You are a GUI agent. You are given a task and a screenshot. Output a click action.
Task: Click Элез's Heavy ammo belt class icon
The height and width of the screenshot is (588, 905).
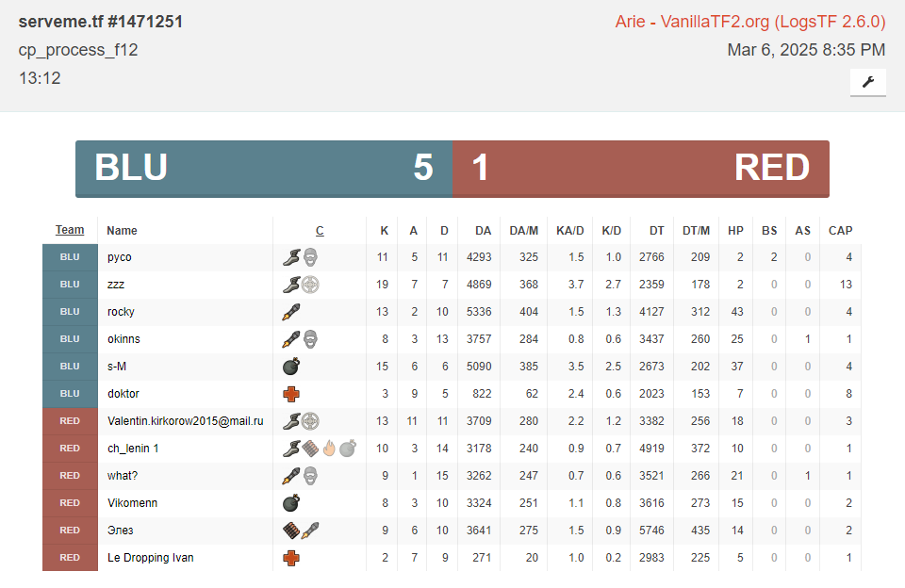[x=291, y=531]
